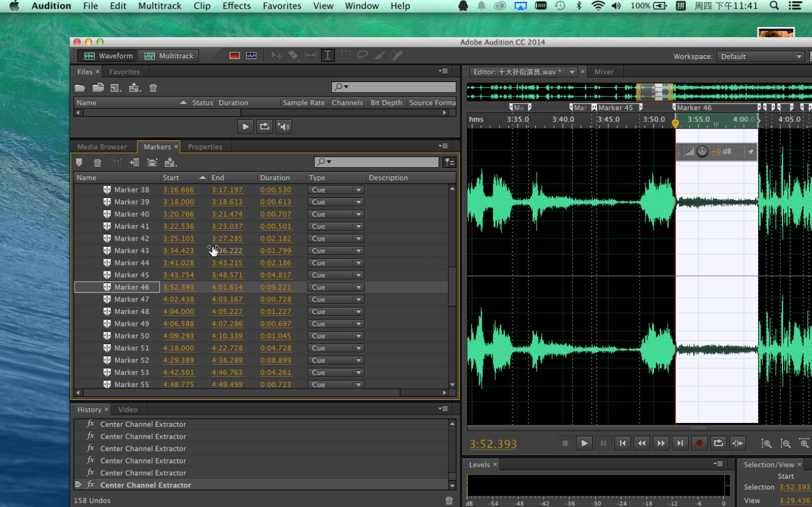Click the Open File folder icon
Viewport: 812px width, 507px height.
80,88
